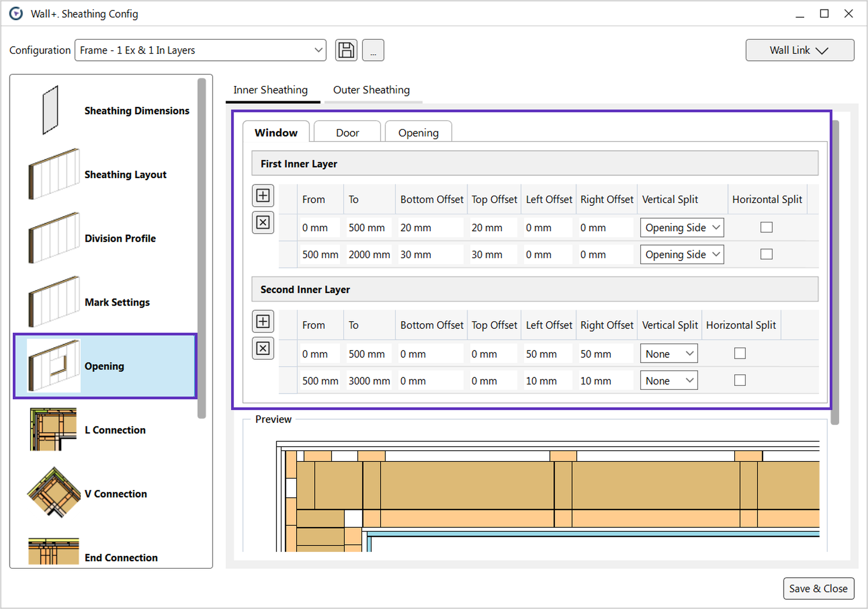
Task: Add a new row to First Inner Layer
Action: point(263,195)
